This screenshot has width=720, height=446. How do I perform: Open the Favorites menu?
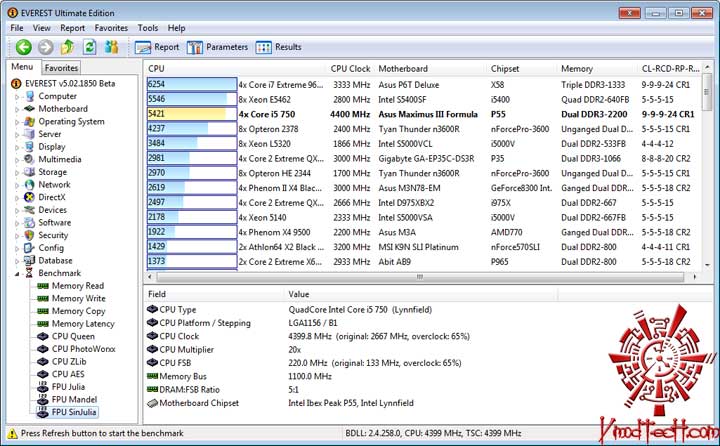[111, 28]
